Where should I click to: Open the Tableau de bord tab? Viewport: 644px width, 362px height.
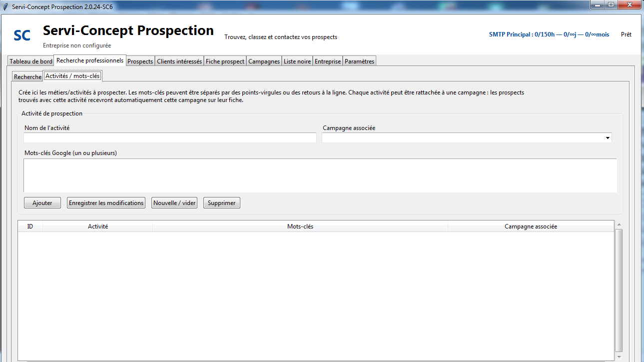pos(31,61)
